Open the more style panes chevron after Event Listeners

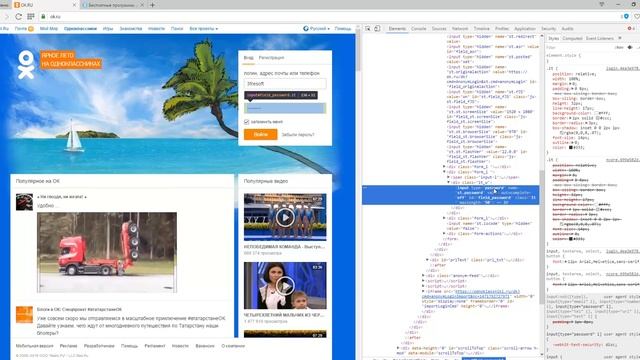620,38
